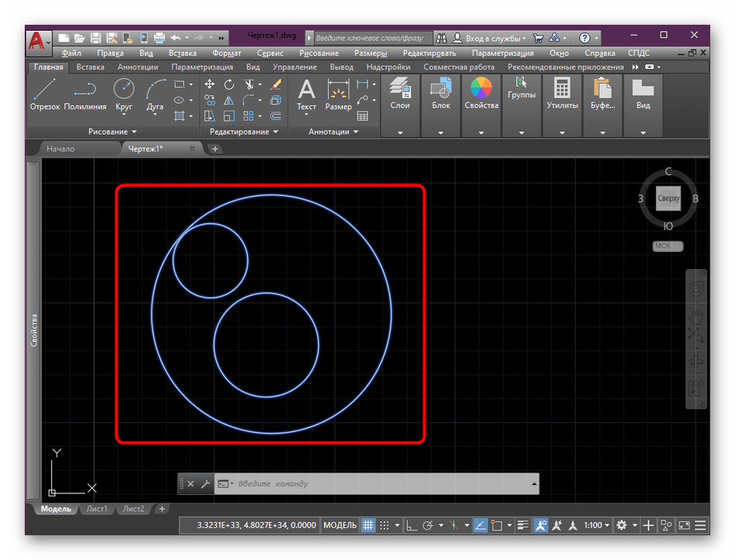Click the rectangle draw tool icon
The width and height of the screenshot is (735, 560).
pos(179,84)
